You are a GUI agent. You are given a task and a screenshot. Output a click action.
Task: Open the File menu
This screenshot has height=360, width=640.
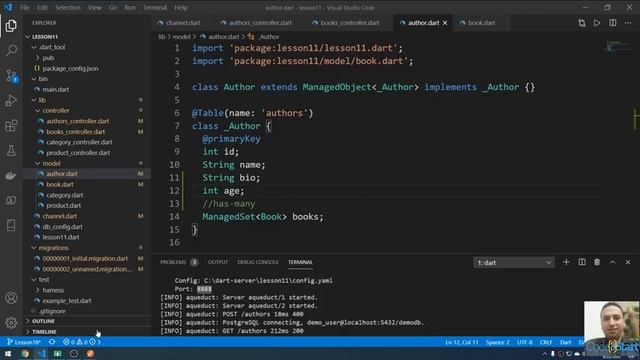pyautogui.click(x=25, y=7)
